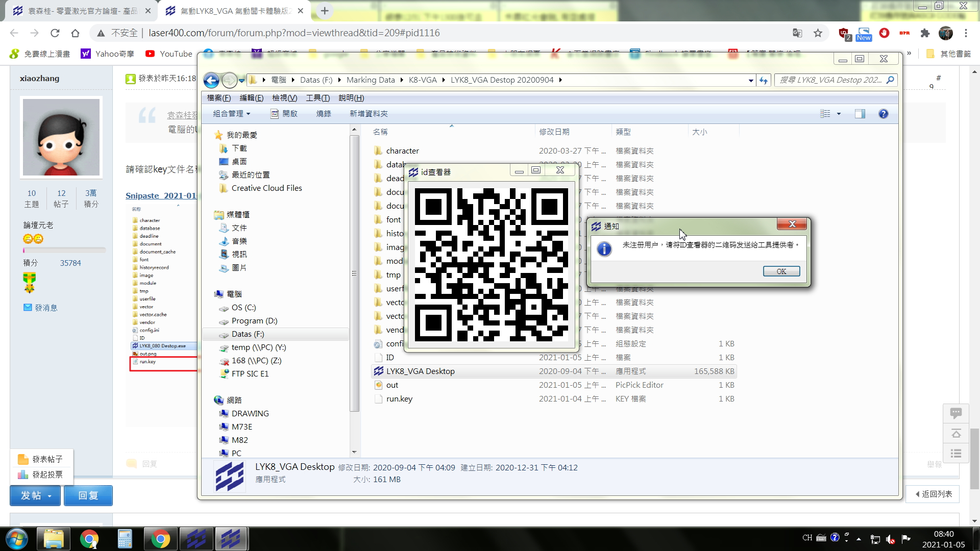Sort by 類型 column header

coord(623,132)
